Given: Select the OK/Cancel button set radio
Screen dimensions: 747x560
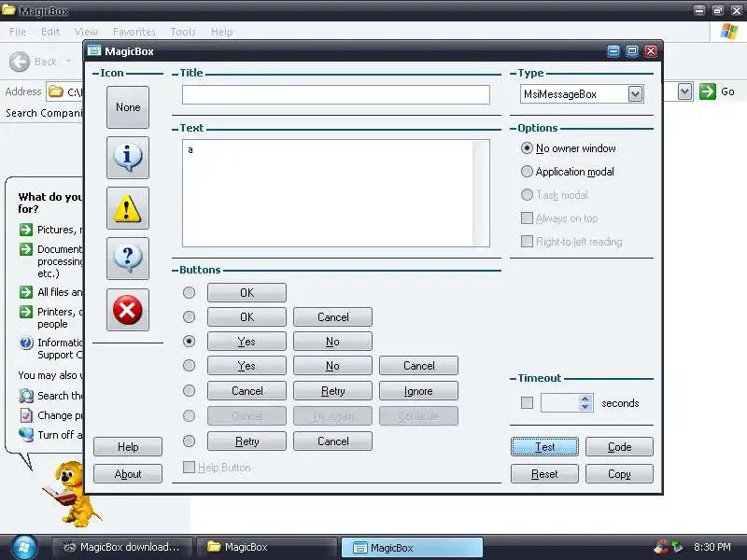Looking at the screenshot, I should (190, 316).
